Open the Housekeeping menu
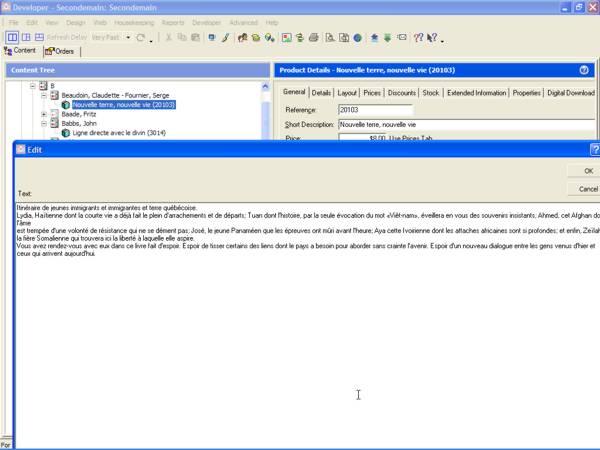 134,22
